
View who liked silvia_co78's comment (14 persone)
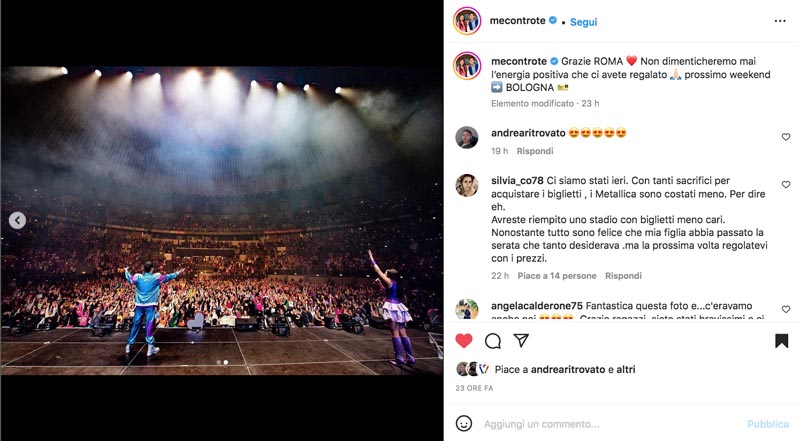pos(557,276)
